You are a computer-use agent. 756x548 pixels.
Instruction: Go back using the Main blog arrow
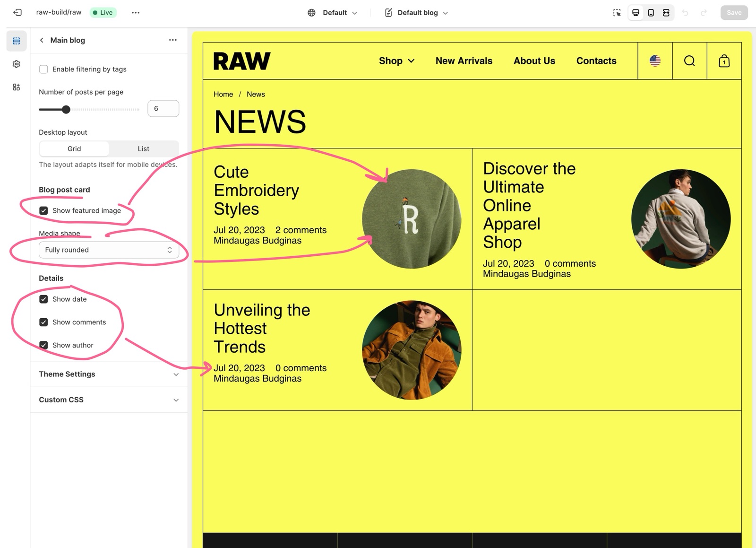[42, 40]
